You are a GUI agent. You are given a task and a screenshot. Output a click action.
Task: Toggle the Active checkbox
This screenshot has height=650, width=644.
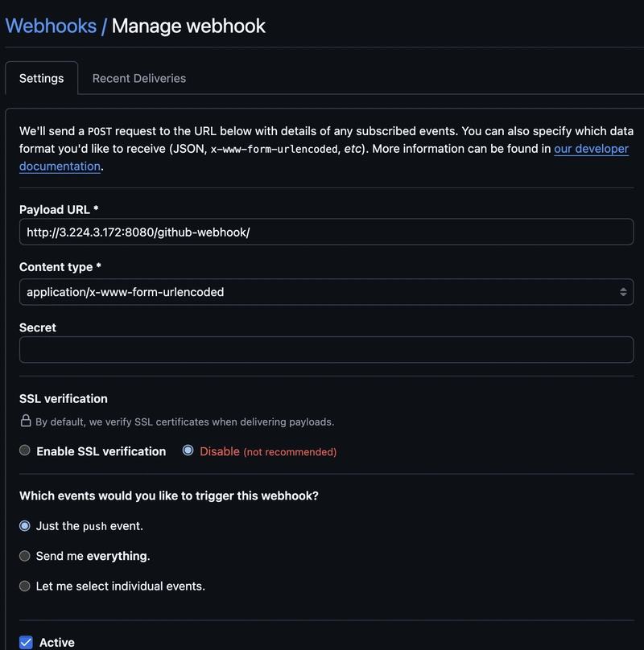26,642
